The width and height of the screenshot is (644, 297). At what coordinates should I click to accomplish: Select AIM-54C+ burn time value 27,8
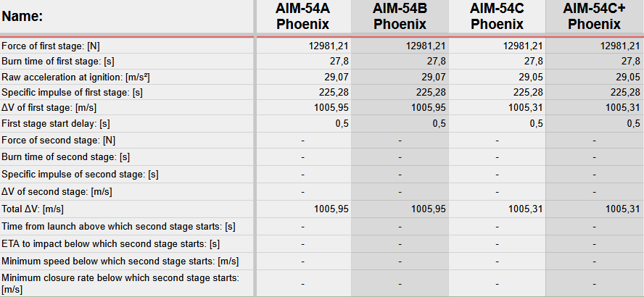pos(630,62)
